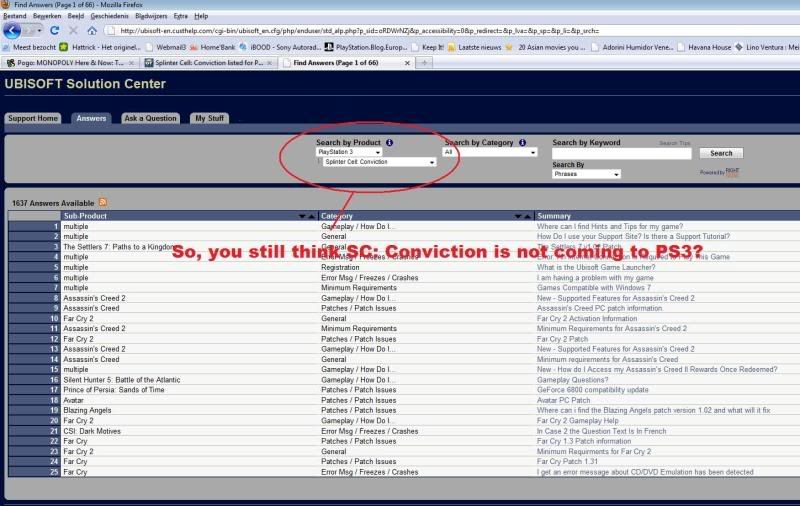This screenshot has height=506, width=800.
Task: Open 'Games Compatible with Windows 7' answer
Action: 593,288
